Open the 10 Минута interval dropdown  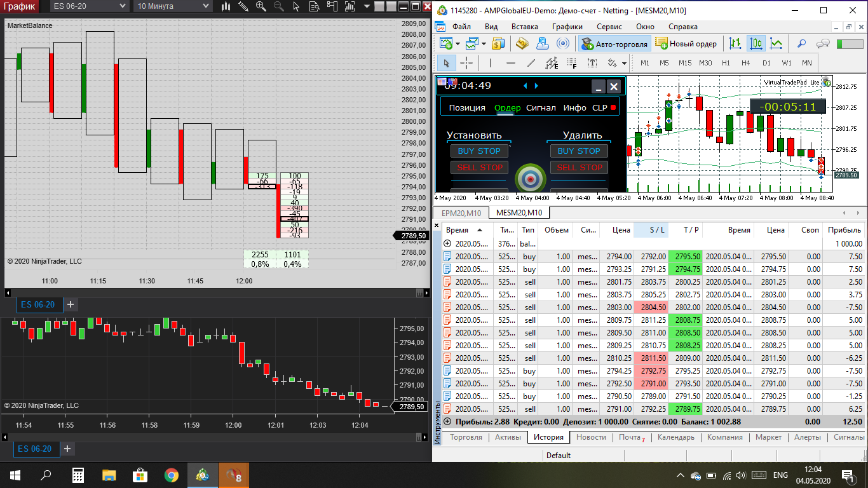173,6
